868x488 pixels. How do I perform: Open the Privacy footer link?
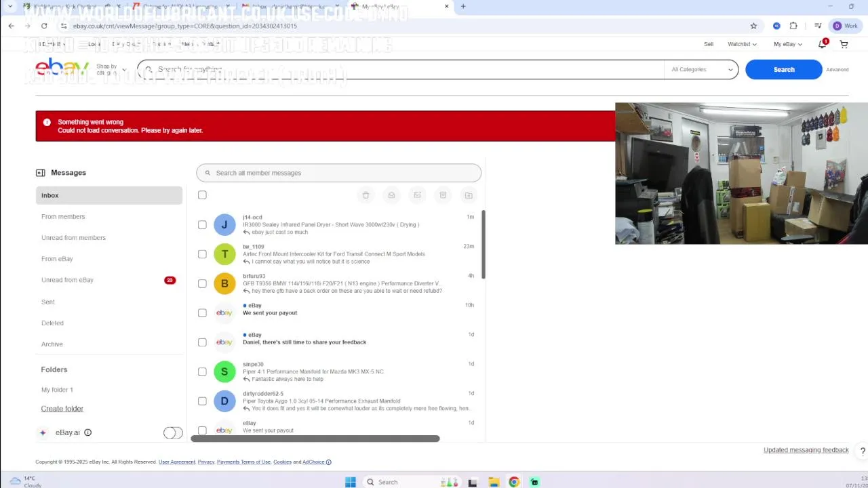[206, 462]
